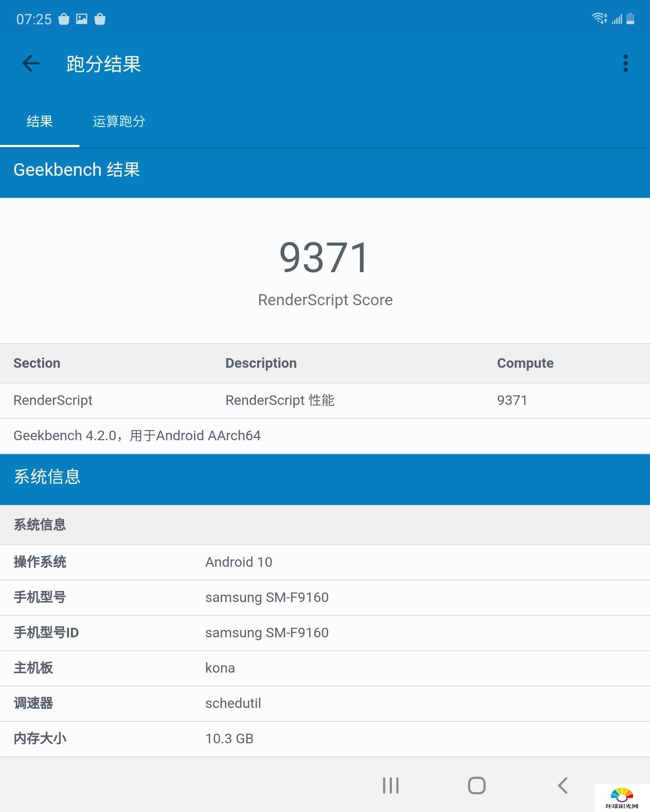The width and height of the screenshot is (650, 812).
Task: Tap the 07:25 clock
Action: (34, 19)
